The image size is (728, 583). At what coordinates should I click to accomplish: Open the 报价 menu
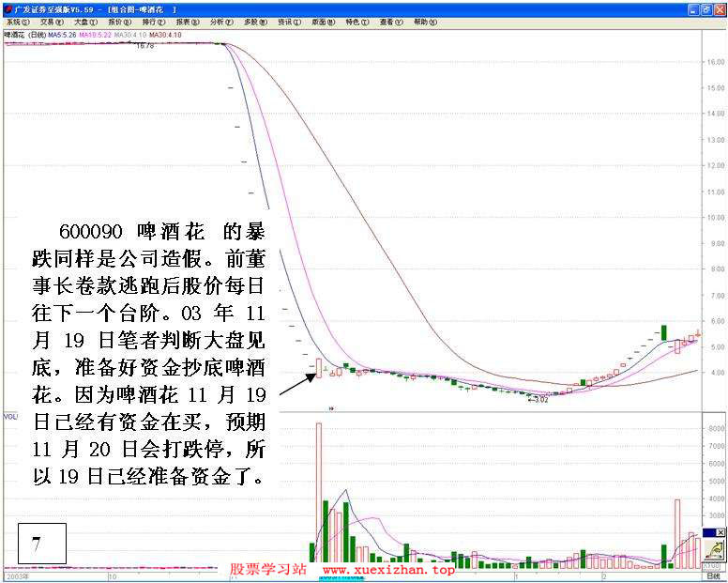click(x=120, y=22)
